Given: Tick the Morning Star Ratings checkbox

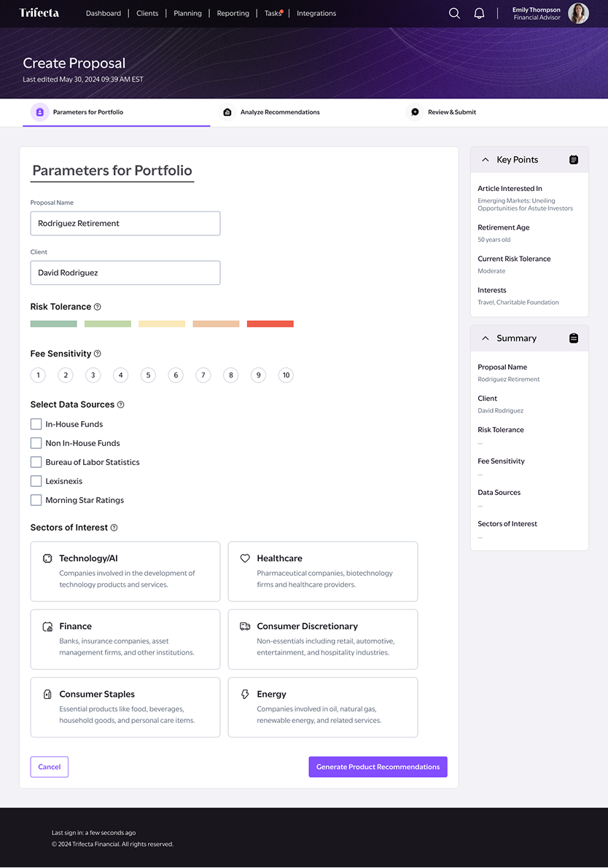Looking at the screenshot, I should (x=36, y=500).
